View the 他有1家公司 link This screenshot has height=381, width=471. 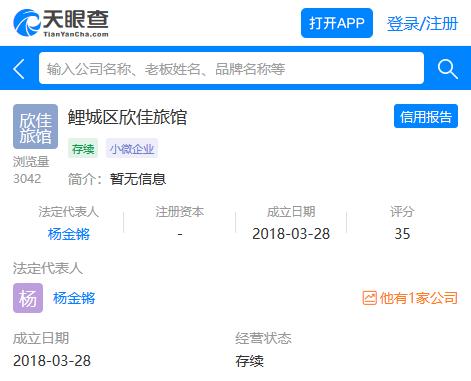tap(418, 298)
